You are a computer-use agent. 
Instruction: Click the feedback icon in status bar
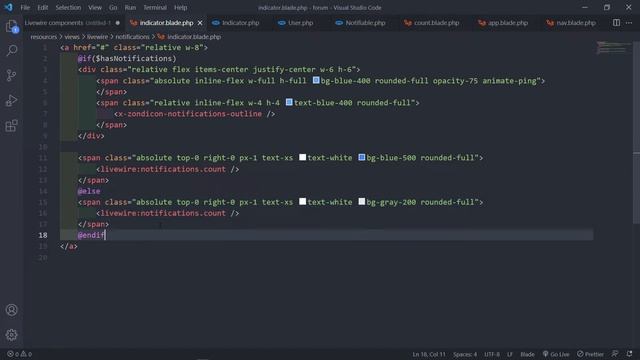tap(615, 354)
